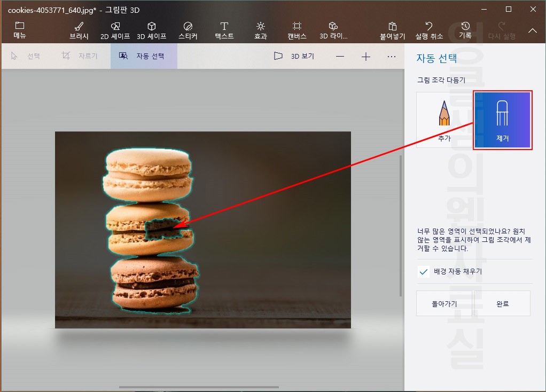Viewport: 546px width, 392px height.
Task: Open the 캔버스 (Canvas) settings
Action: coord(297,29)
